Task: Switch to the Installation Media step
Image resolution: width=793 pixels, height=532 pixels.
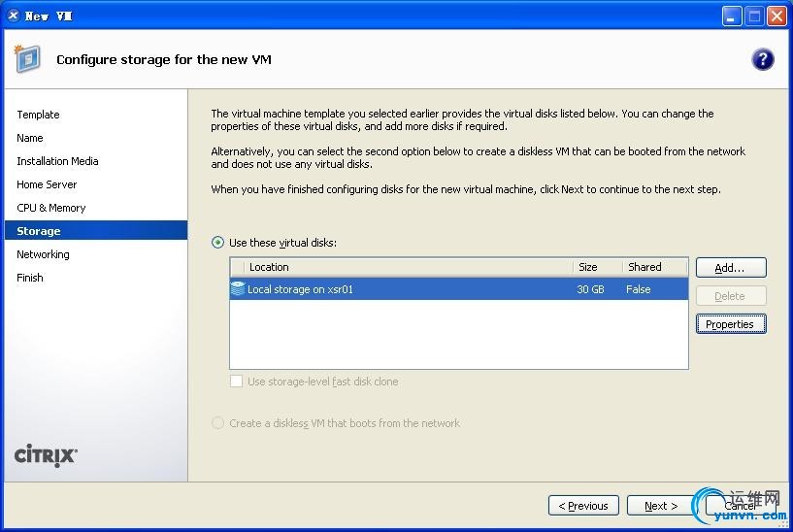Action: tap(57, 161)
